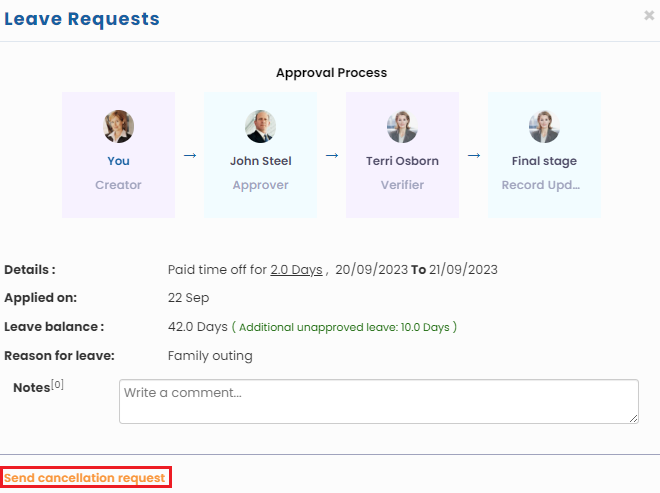
Task: Click the "Approver" role label
Action: point(260,185)
